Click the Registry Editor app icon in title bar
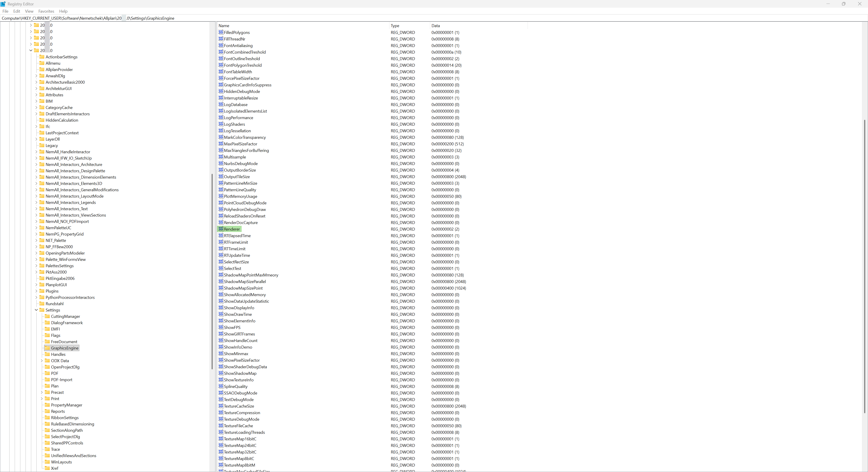Viewport: 868px width, 472px height. [x=3, y=4]
